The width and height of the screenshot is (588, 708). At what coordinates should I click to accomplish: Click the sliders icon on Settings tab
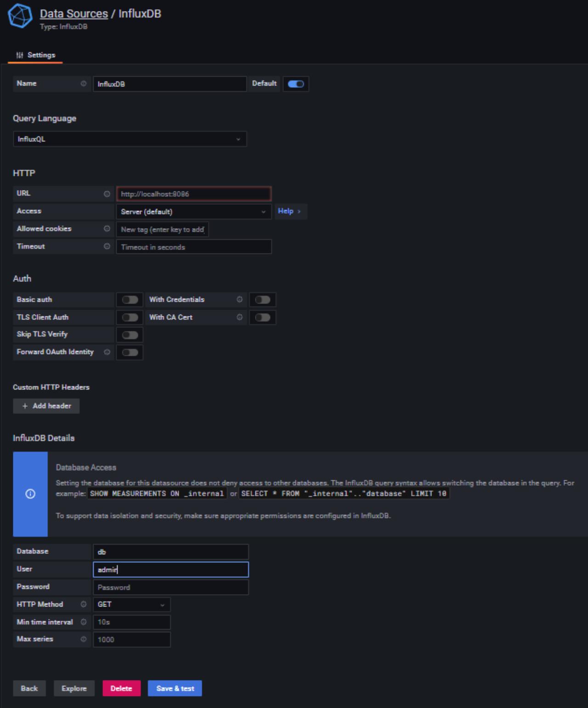tap(20, 55)
